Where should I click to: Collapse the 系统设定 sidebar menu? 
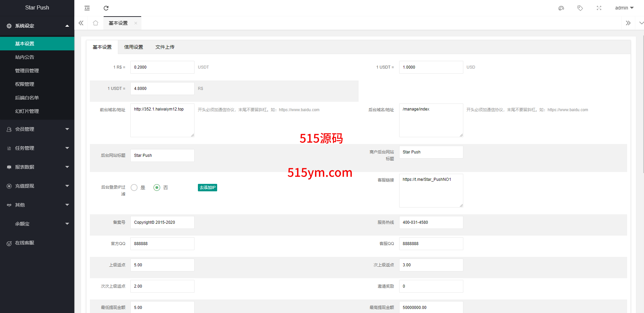(37, 26)
